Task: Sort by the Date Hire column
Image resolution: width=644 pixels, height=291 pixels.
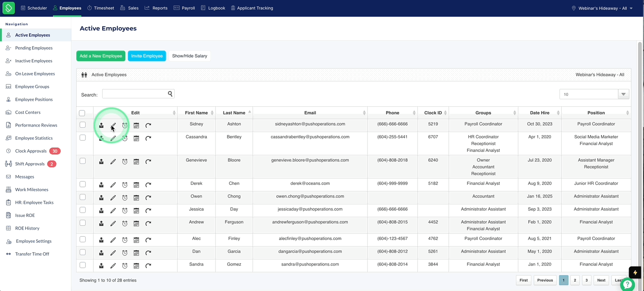Action: tap(539, 113)
